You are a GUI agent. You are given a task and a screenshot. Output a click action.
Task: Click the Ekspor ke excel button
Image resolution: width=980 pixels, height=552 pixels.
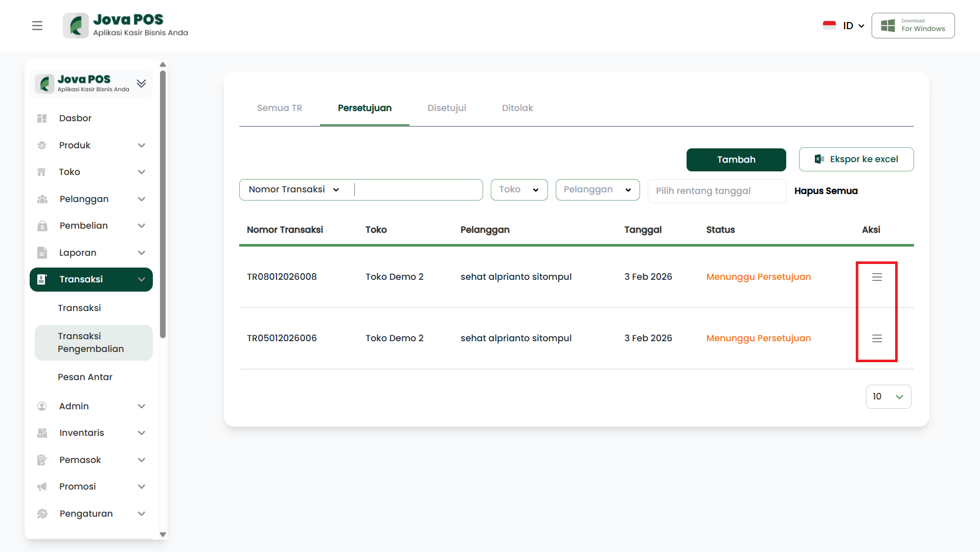click(856, 160)
